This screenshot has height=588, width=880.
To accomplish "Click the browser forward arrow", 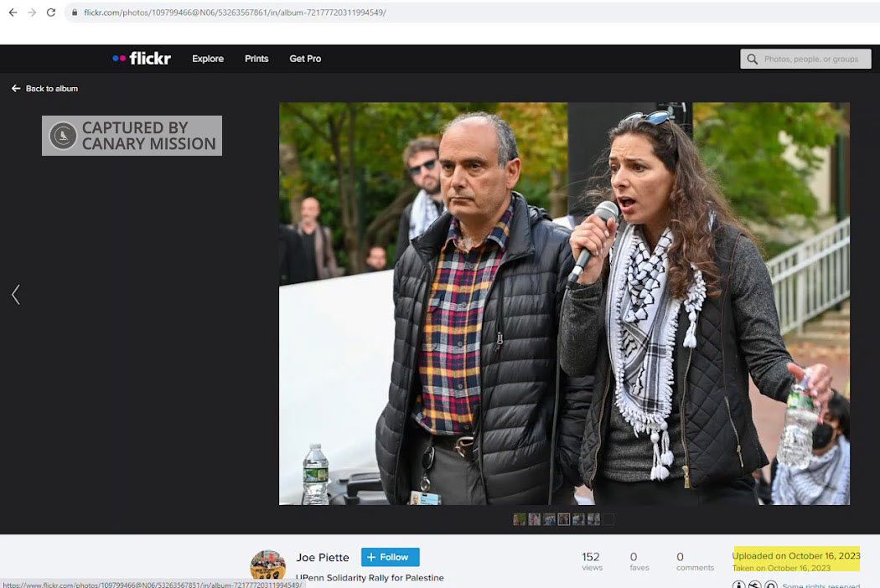I will tap(34, 13).
